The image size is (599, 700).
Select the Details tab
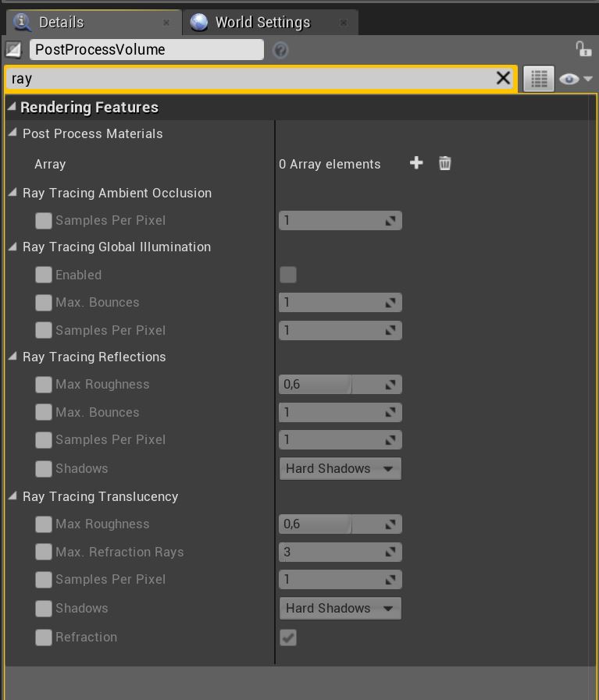[x=61, y=23]
